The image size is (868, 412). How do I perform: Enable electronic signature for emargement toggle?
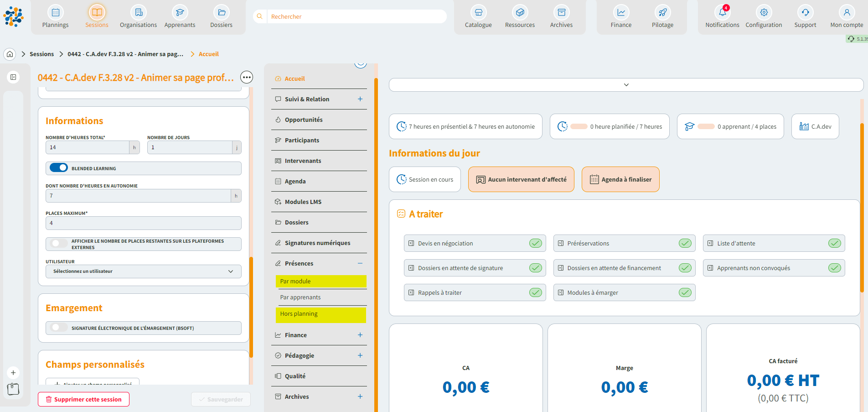tap(59, 328)
